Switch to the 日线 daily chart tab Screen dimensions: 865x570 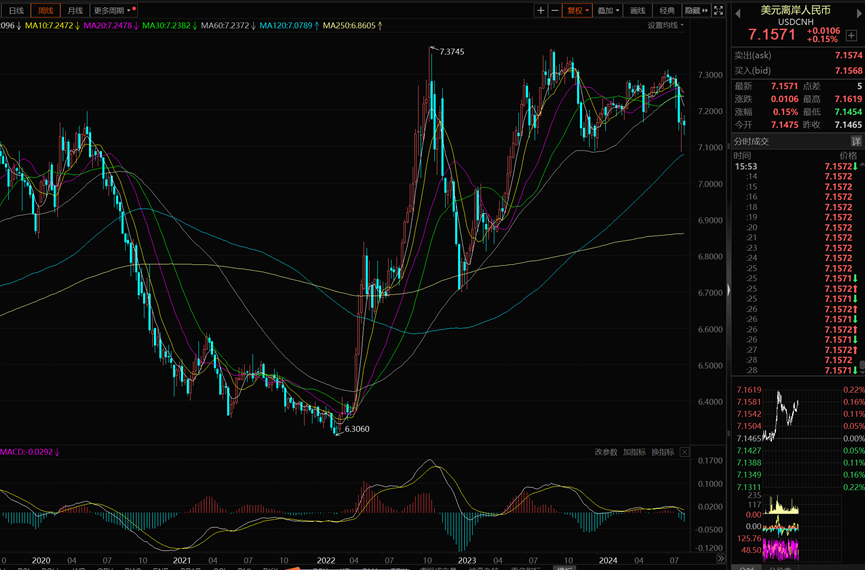pos(17,10)
